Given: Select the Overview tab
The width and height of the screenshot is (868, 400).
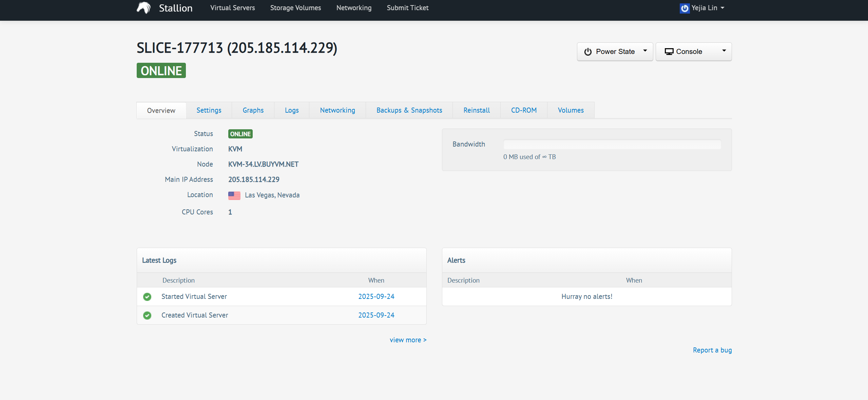Looking at the screenshot, I should (161, 111).
